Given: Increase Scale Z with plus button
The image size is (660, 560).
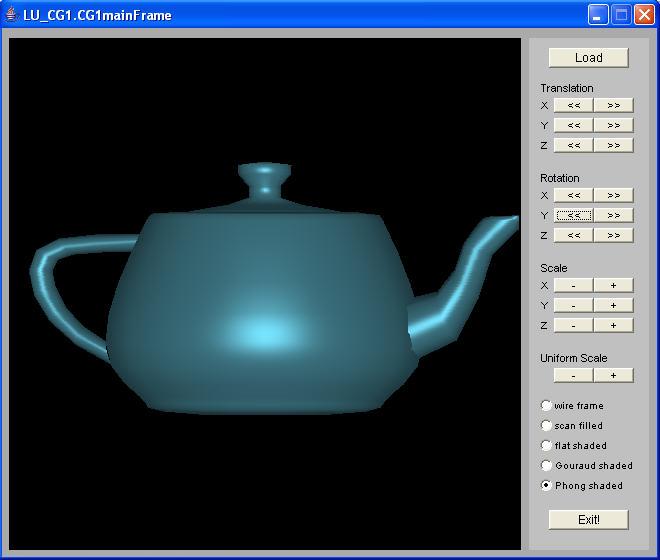Looking at the screenshot, I should pos(613,325).
